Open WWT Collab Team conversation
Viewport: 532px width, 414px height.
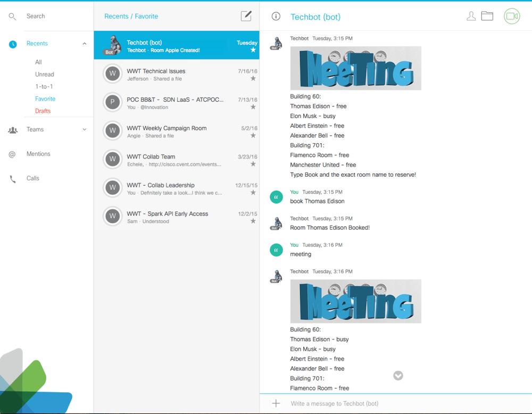tap(177, 159)
